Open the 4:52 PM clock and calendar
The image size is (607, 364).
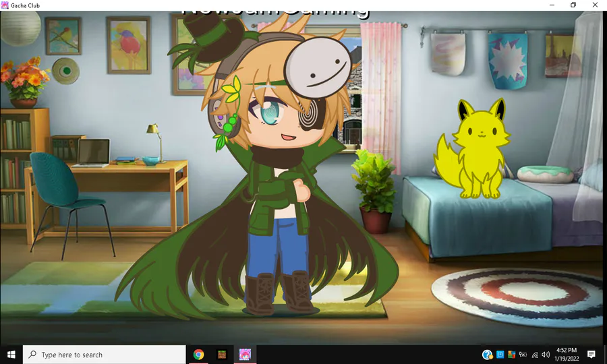567,355
